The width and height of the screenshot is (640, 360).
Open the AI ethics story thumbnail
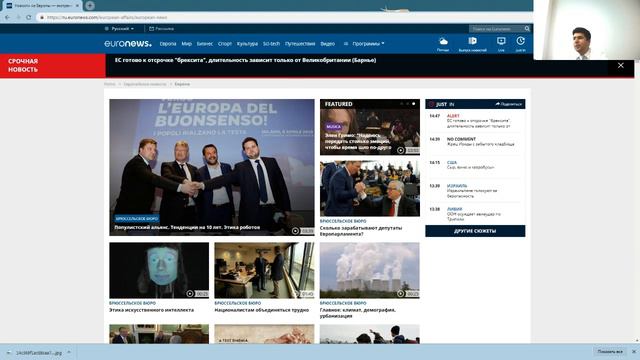tap(159, 270)
